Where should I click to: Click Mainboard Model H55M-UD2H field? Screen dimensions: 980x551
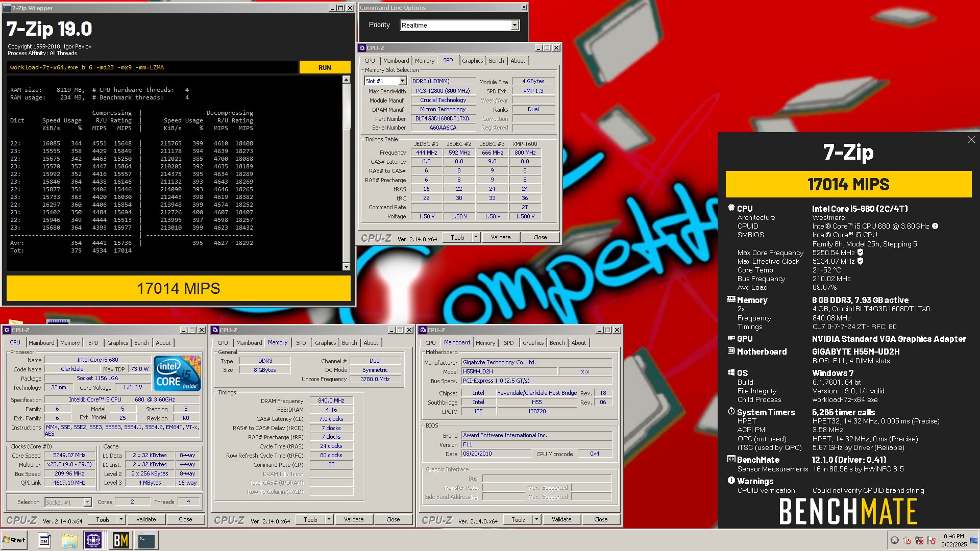tap(509, 371)
